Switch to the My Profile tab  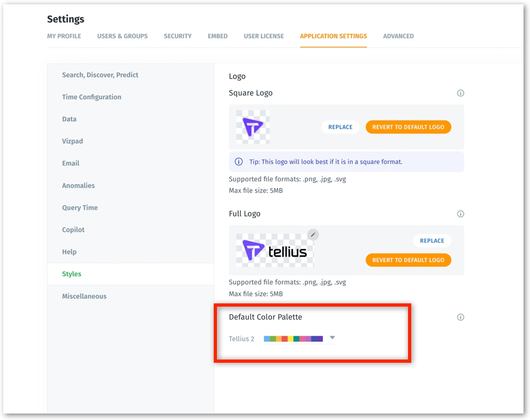[64, 36]
